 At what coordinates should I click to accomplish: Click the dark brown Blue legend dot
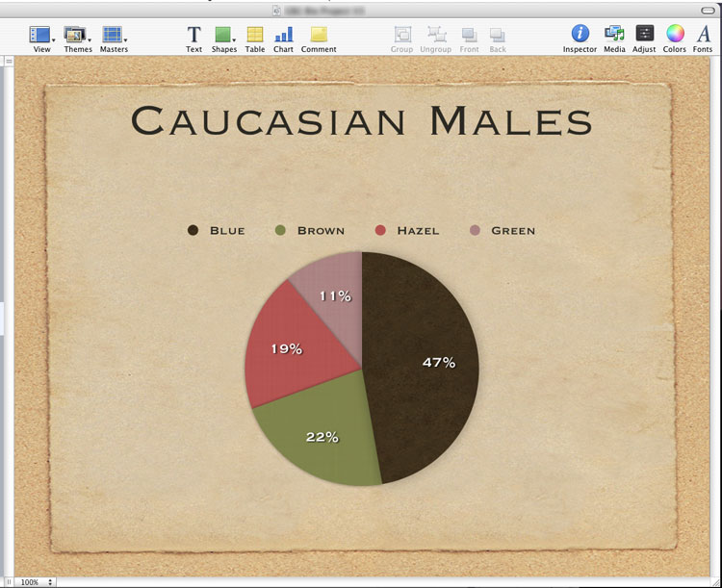[x=193, y=230]
